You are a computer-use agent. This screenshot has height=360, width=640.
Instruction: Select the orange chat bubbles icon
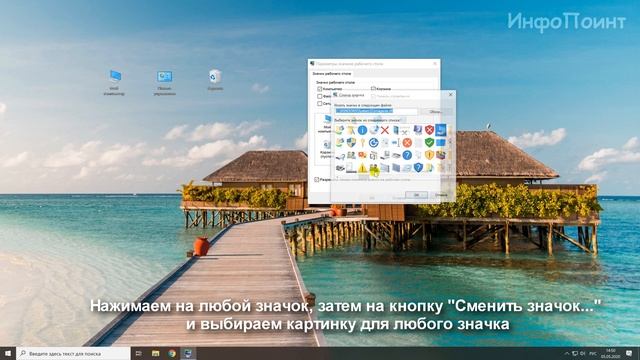pos(362,155)
